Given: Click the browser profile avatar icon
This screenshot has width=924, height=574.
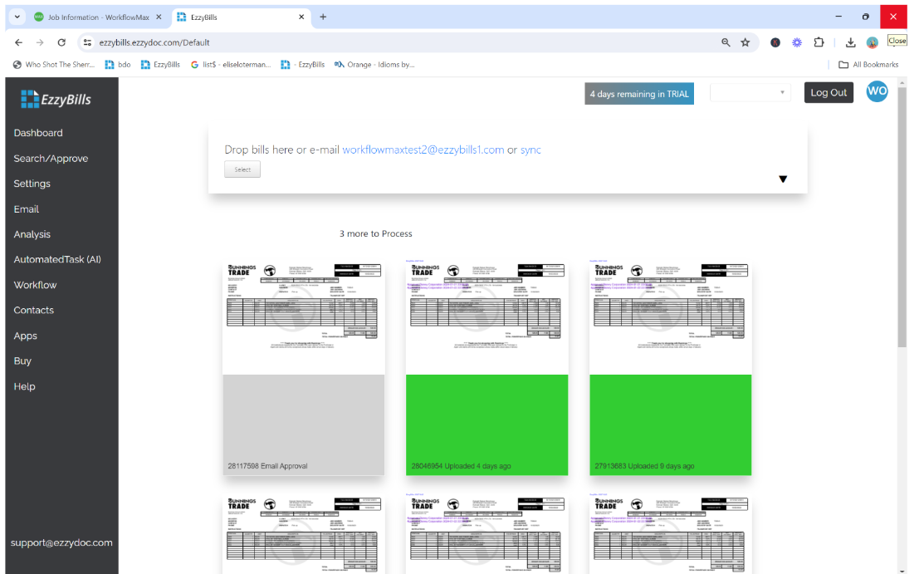Looking at the screenshot, I should point(873,41).
